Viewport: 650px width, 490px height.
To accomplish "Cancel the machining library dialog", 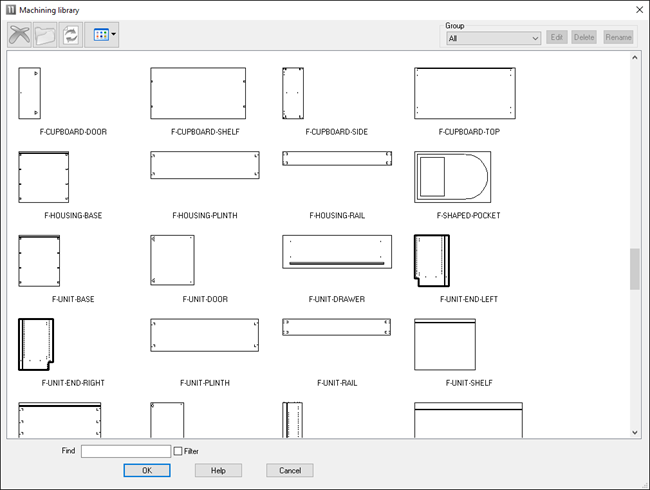I will [x=290, y=470].
